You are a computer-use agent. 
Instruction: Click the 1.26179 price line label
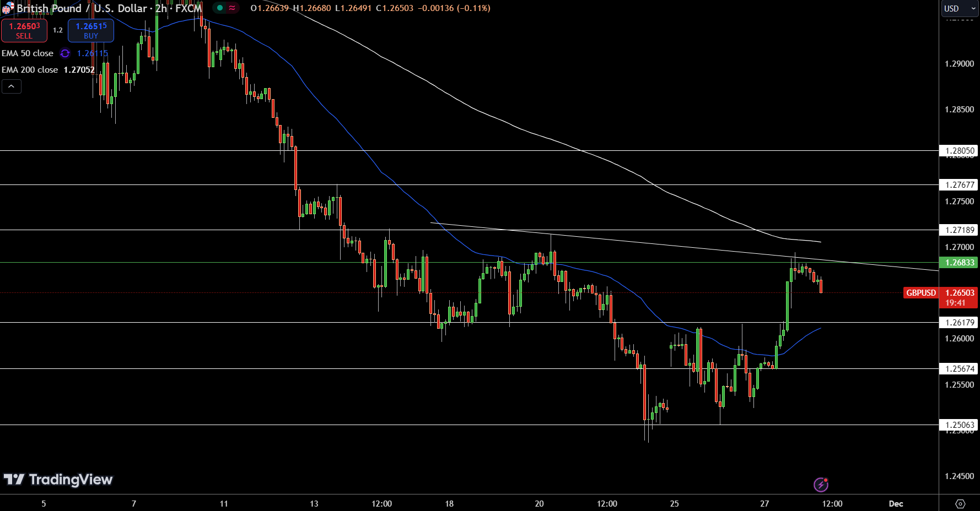click(960, 323)
